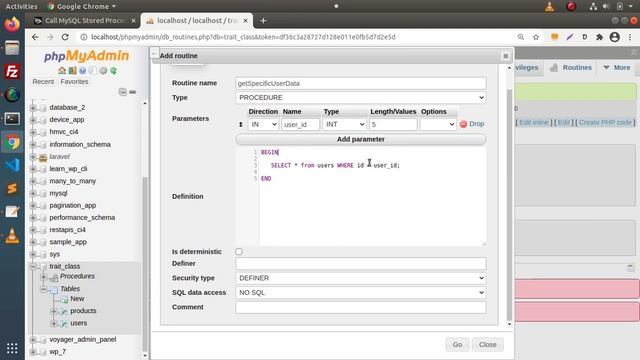Open VLC from the dock
The height and width of the screenshot is (360, 640).
pos(12,236)
